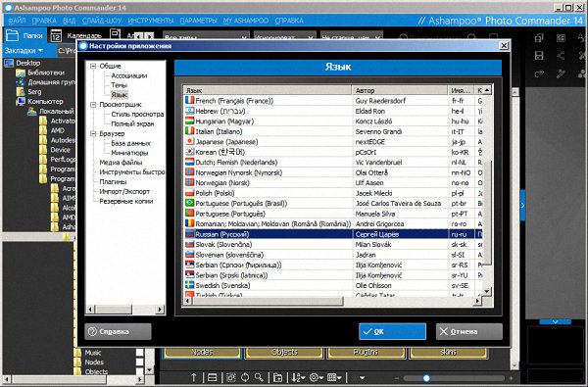The height and width of the screenshot is (387, 588).
Task: Open the Plugins folder thumbnail
Action: 366,353
